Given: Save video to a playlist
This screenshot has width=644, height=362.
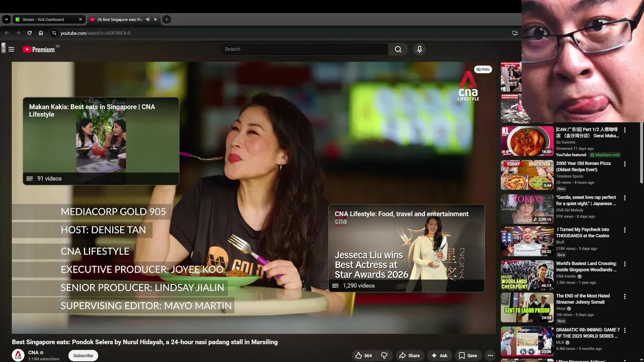Looking at the screenshot, I should click(x=467, y=355).
